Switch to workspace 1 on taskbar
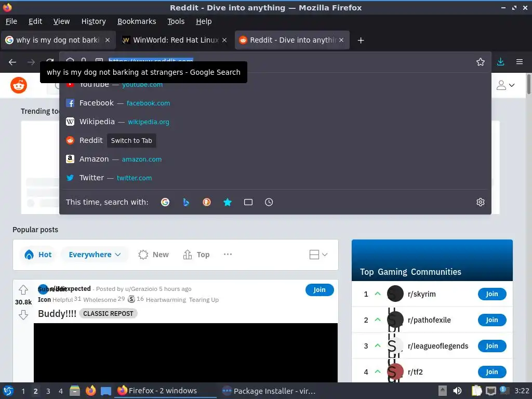The width and height of the screenshot is (532, 399). pos(23,391)
